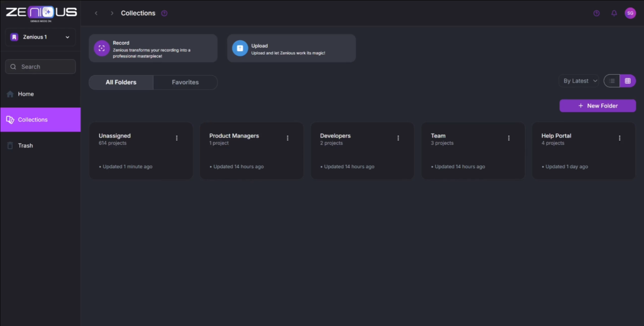Screen dimensions: 644x326
Task: Click the purple Record capture icon
Action: 101,48
